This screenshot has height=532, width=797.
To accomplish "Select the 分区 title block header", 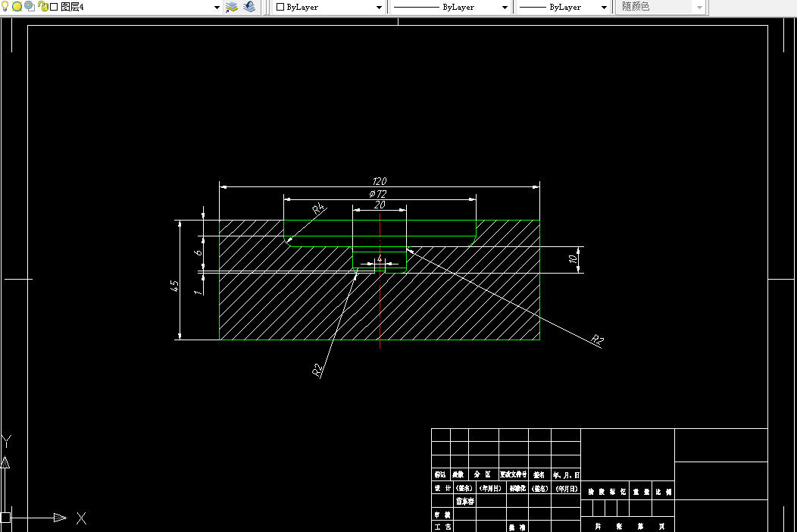I will pos(483,474).
